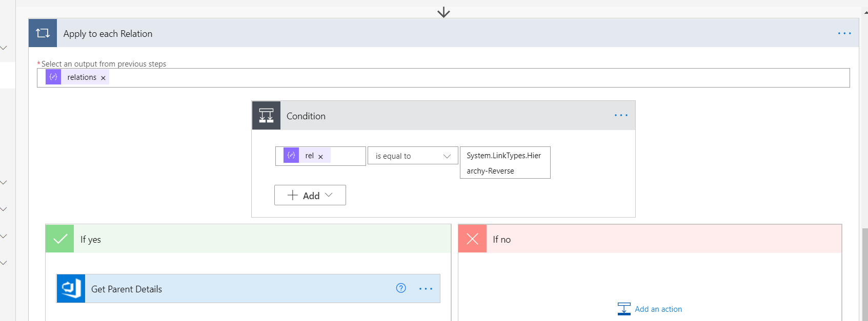Open help for Get Parent Details
Image resolution: width=868 pixels, height=321 pixels.
click(401, 288)
